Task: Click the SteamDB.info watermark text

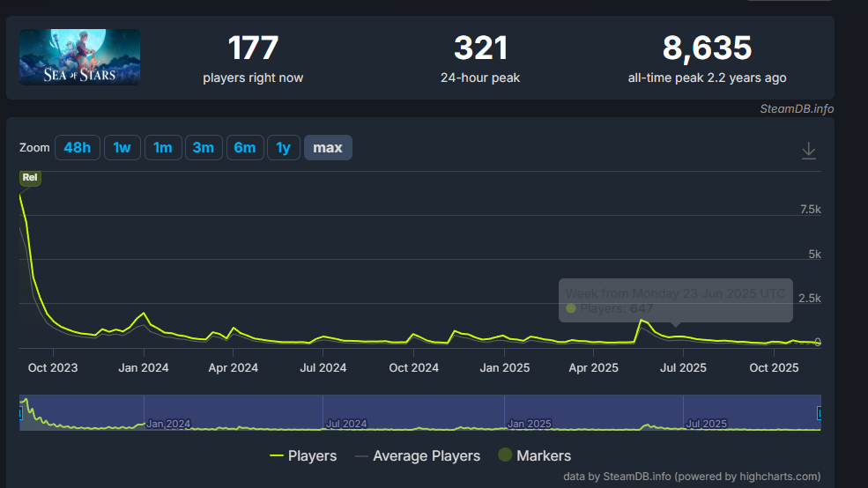Action: 797,109
